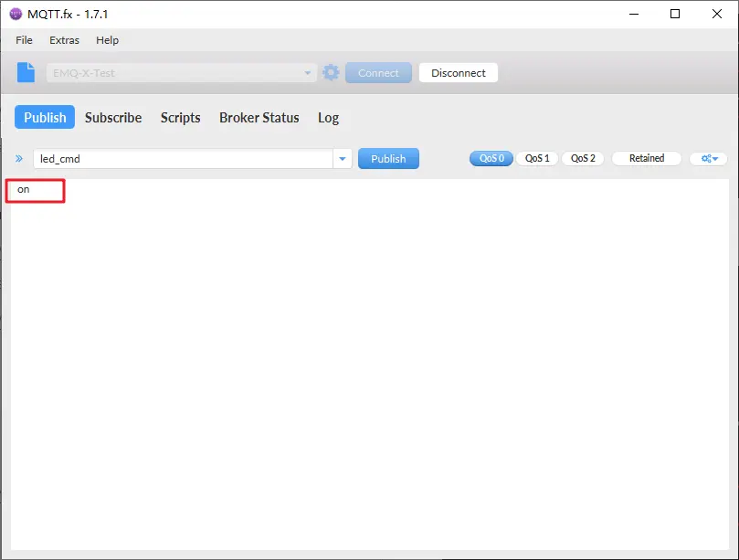Select QoS 0 quality level

[491, 158]
